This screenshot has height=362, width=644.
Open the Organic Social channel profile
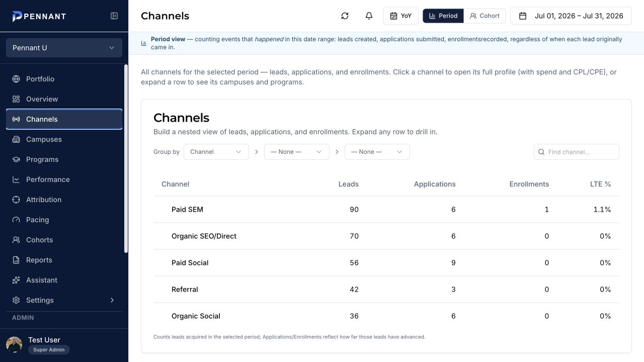[196, 316]
